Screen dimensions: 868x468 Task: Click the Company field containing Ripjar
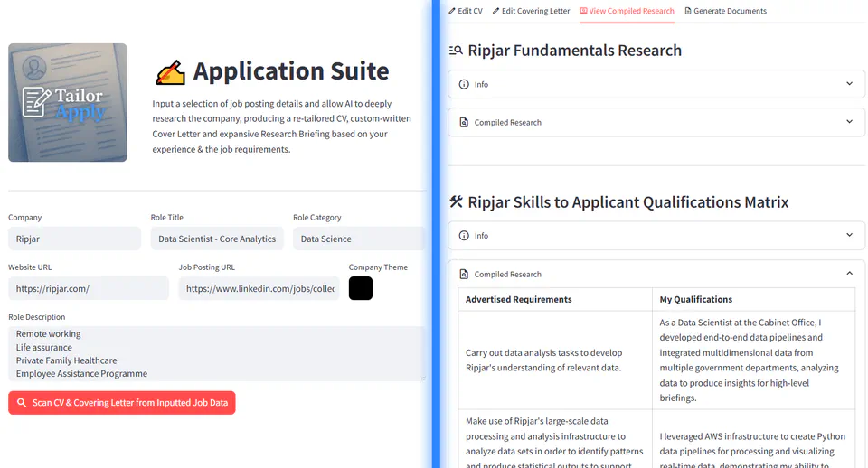coord(74,239)
